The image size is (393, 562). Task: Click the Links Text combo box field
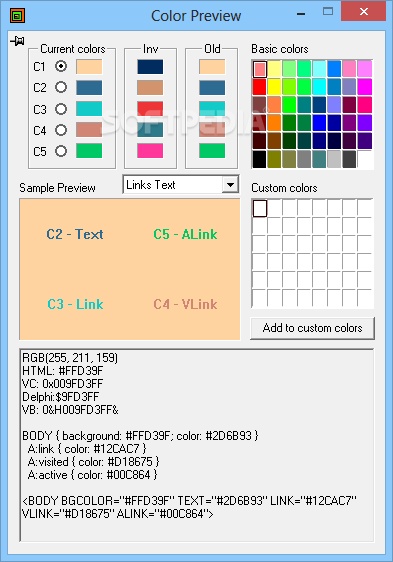click(181, 185)
